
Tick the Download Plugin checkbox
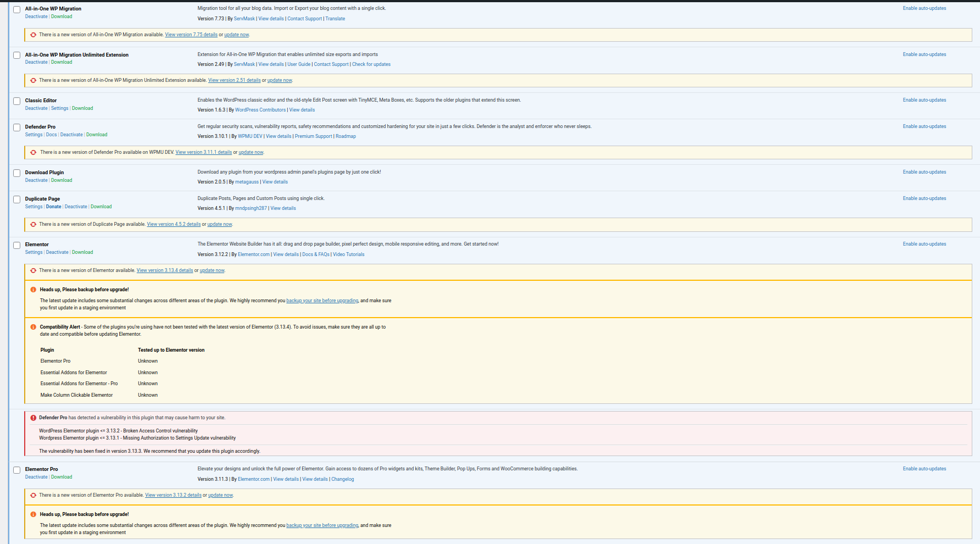click(17, 173)
